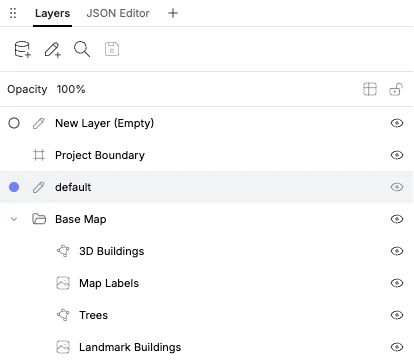Select the default layer radio button
The width and height of the screenshot is (414, 360).
tap(14, 187)
